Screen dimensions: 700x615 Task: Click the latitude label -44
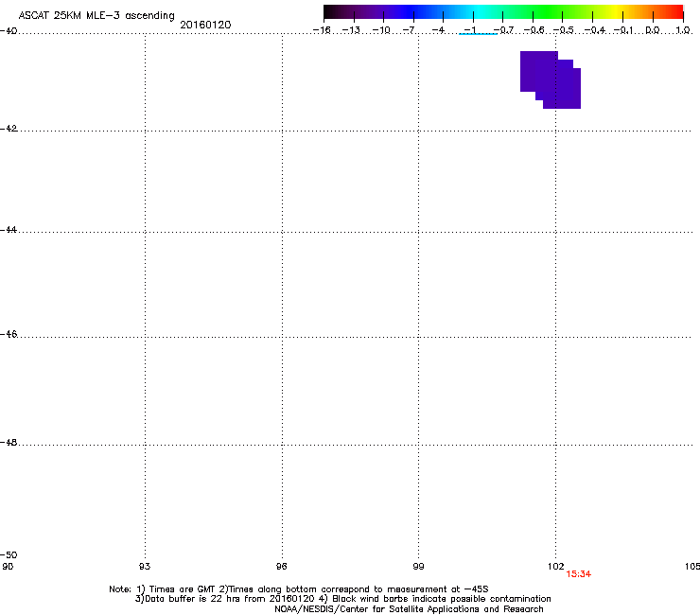tap(9, 230)
